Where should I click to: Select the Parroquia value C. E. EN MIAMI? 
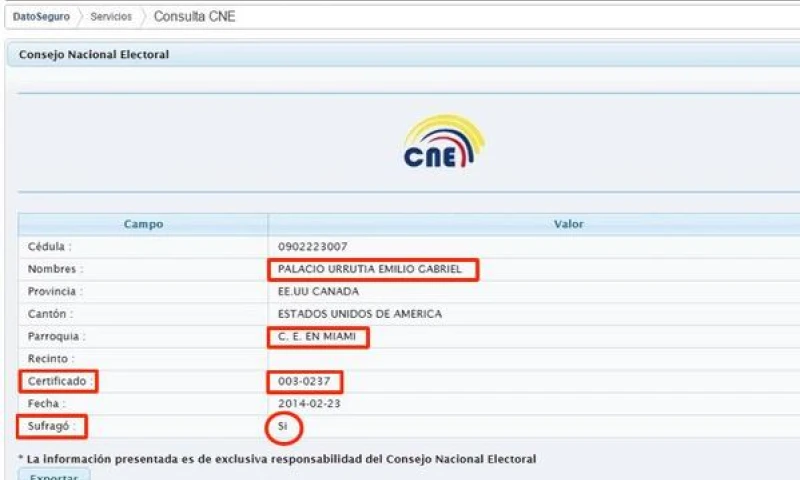[x=318, y=337]
